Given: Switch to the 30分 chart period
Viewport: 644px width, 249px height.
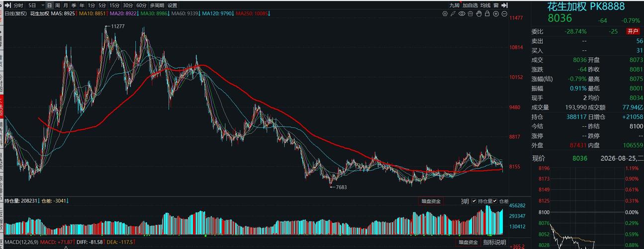Looking at the screenshot, I should click(x=128, y=5).
